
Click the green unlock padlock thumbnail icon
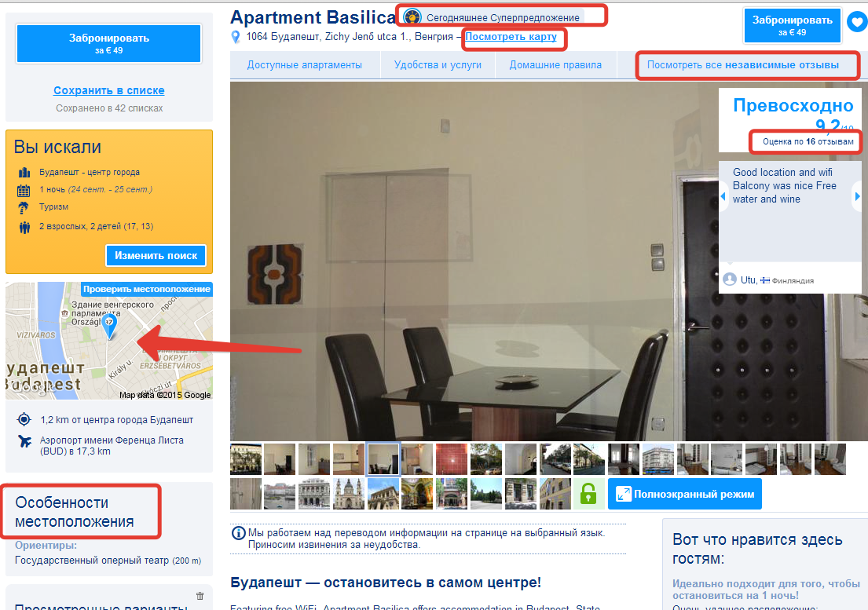pyautogui.click(x=588, y=493)
